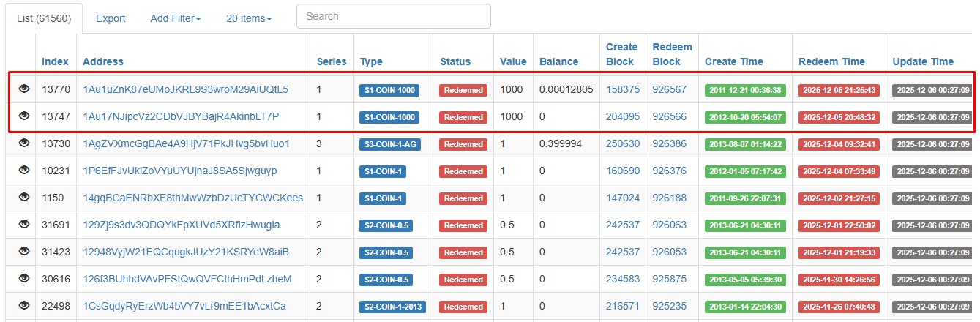This screenshot has width=980, height=322.
Task: Open eye icon for index 13730 row
Action: pyautogui.click(x=24, y=143)
